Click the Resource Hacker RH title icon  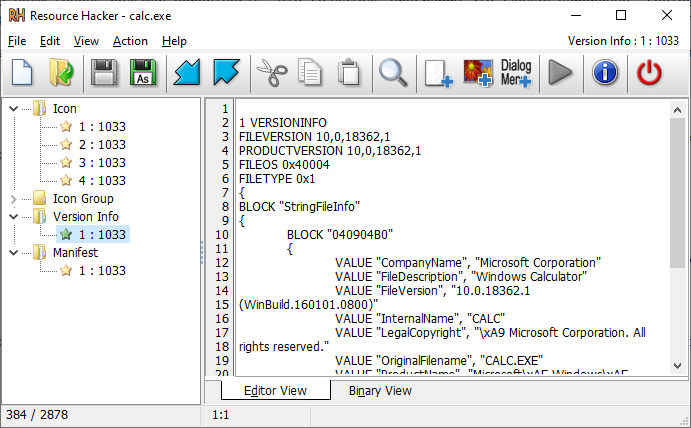tap(17, 15)
